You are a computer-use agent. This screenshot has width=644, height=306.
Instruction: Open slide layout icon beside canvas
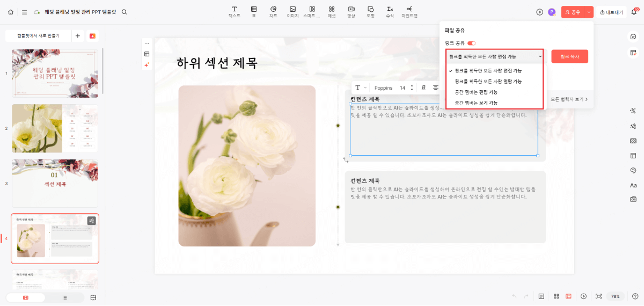tap(147, 54)
